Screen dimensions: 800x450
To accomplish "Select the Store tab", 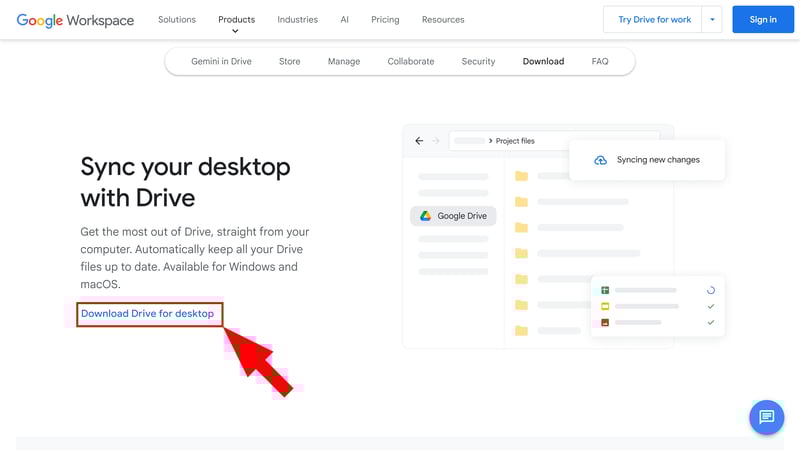I will pos(289,61).
